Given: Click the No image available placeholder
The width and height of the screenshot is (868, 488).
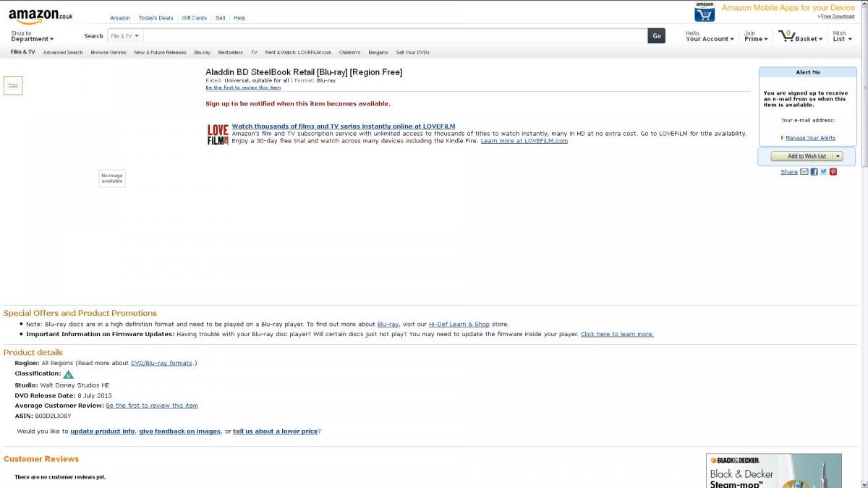Looking at the screenshot, I should 112,179.
